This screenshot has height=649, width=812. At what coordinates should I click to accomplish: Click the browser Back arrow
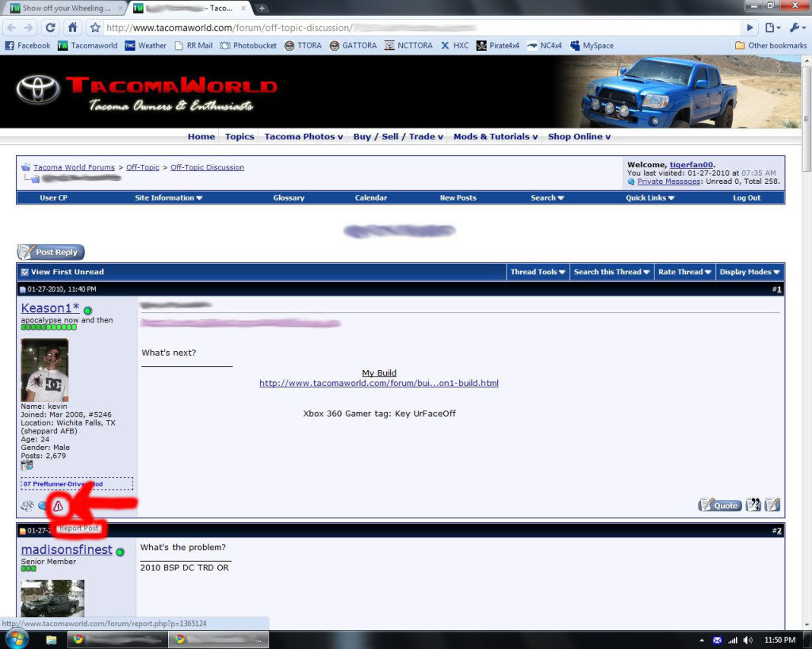pyautogui.click(x=12, y=28)
